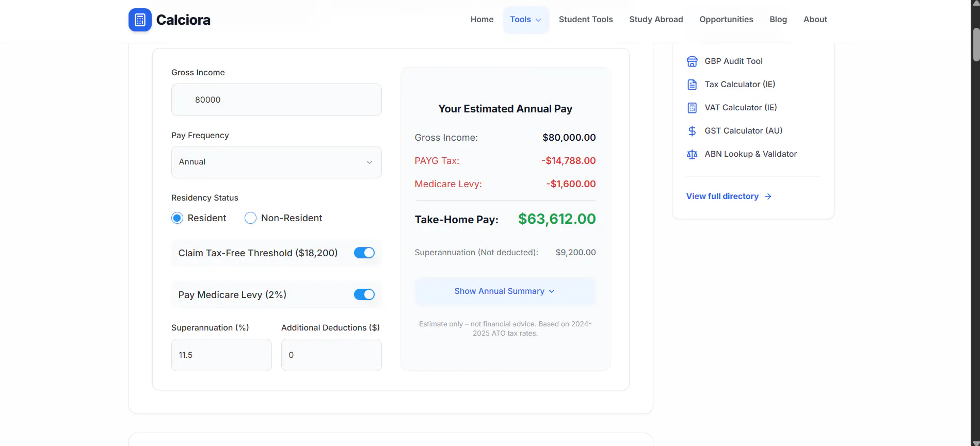Open the Study Abroad nav item
980x446 pixels.
pyautogui.click(x=656, y=20)
